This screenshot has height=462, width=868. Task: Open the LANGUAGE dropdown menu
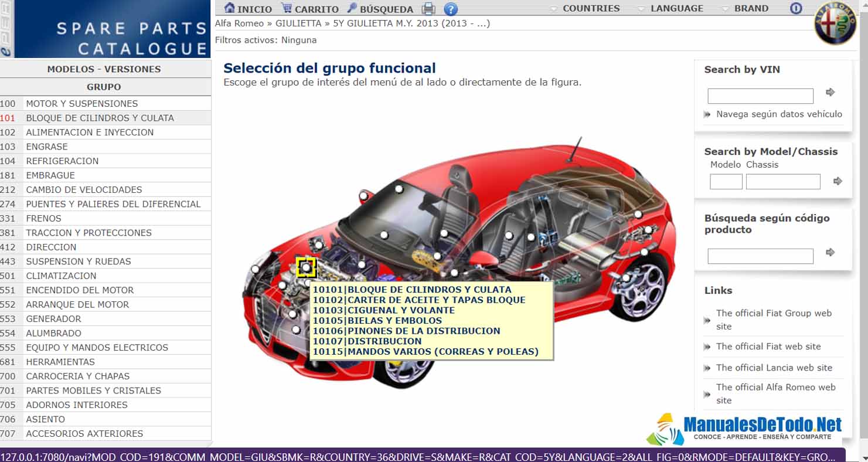tap(670, 9)
